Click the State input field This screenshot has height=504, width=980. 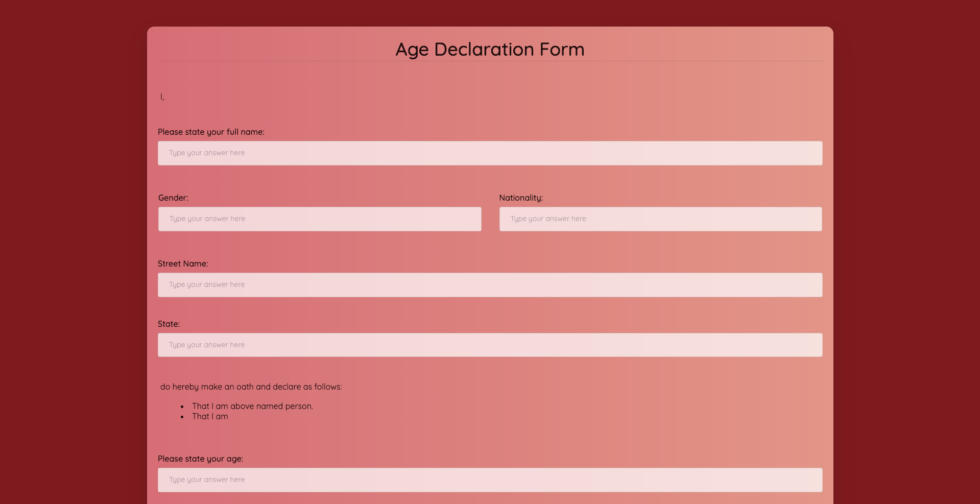tap(489, 345)
